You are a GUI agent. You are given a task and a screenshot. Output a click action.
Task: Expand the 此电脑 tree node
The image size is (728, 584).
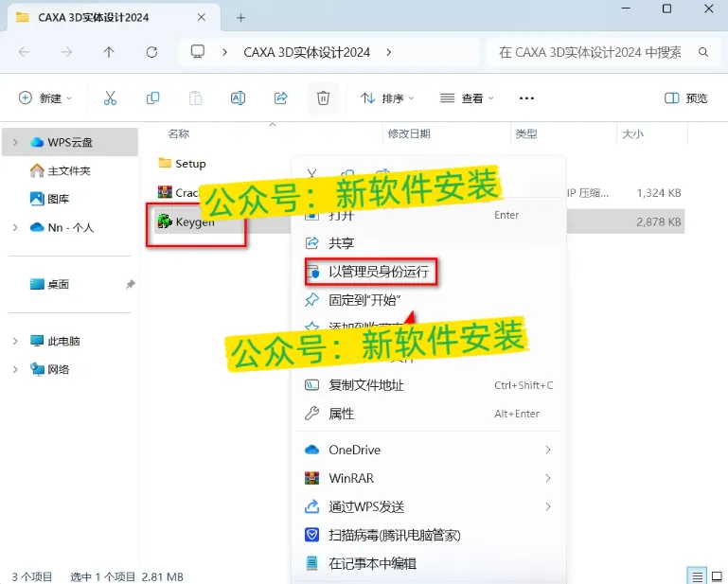coord(15,341)
